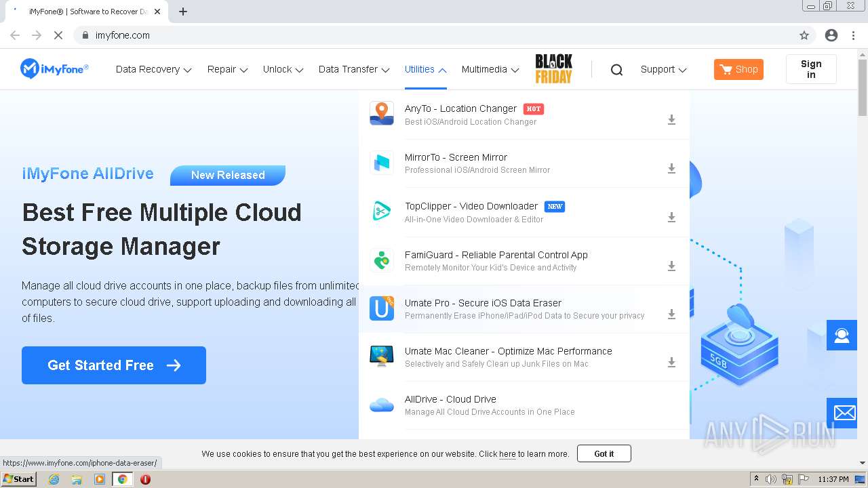The height and width of the screenshot is (488, 868).
Task: Click the AllDrive cloud icon
Action: coord(382,405)
